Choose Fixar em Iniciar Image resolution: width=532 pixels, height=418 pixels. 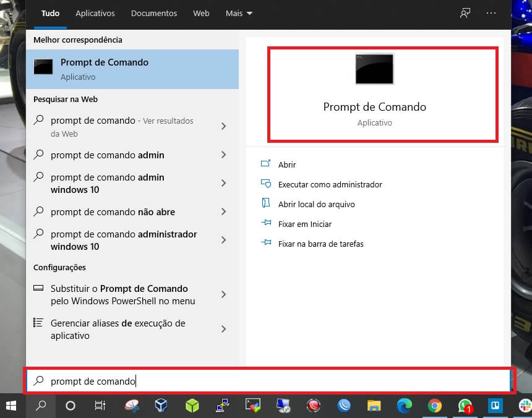pyautogui.click(x=305, y=224)
